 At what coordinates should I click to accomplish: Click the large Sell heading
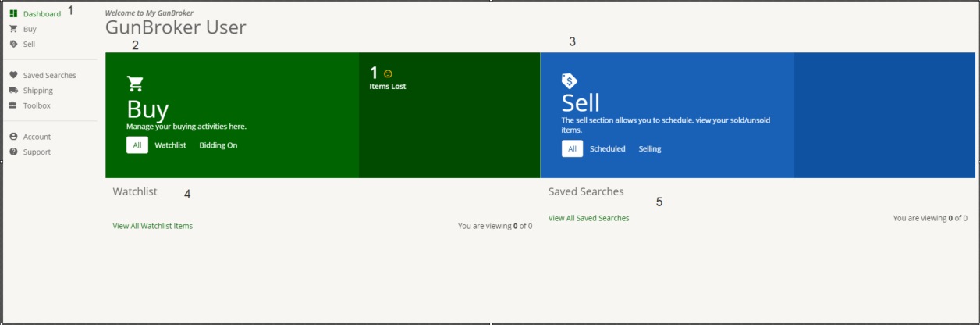[581, 103]
